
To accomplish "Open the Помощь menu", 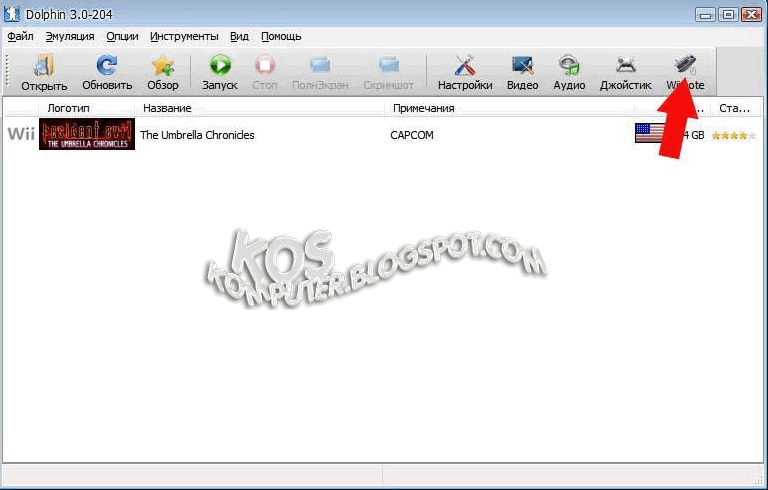I will click(281, 37).
